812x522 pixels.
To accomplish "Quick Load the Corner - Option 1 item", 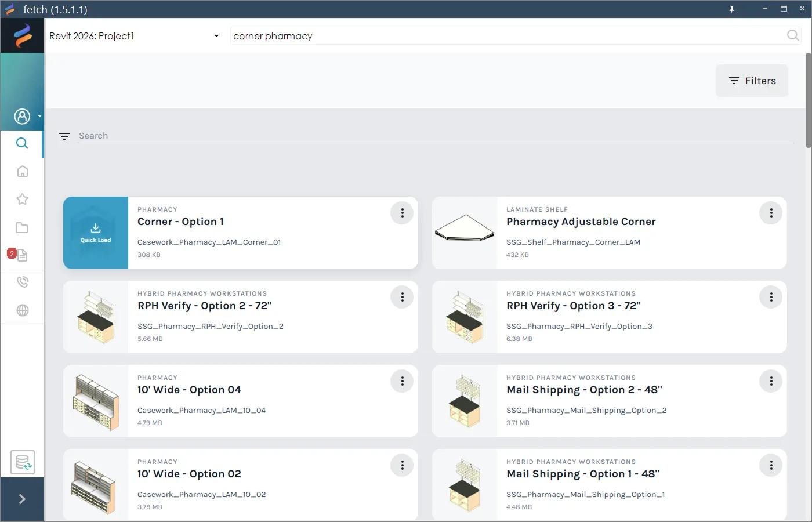I will coord(96,233).
